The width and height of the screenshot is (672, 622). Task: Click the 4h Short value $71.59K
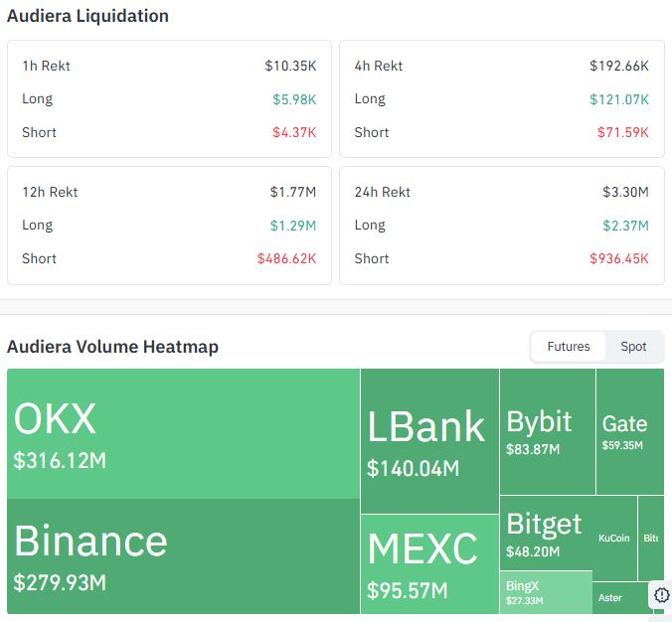(x=622, y=132)
